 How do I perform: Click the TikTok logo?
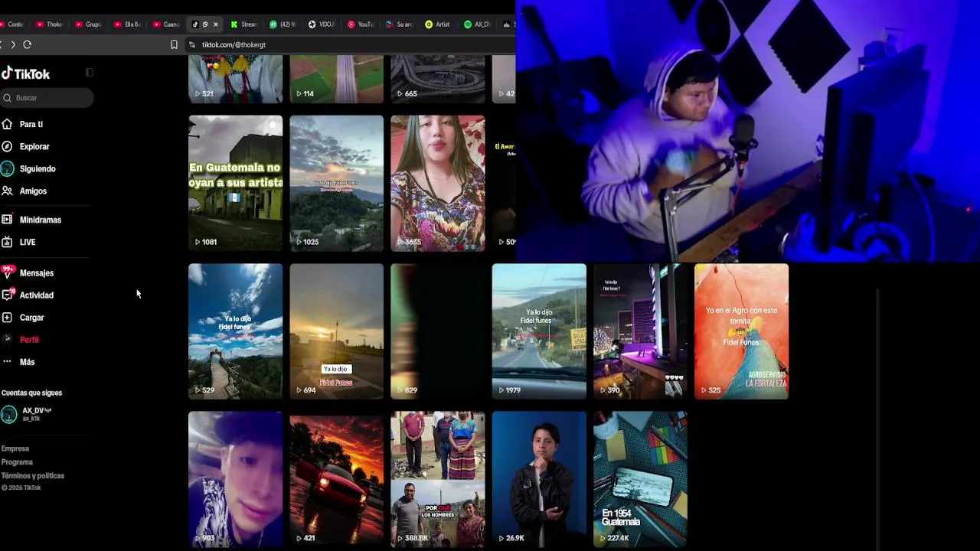[x=25, y=73]
